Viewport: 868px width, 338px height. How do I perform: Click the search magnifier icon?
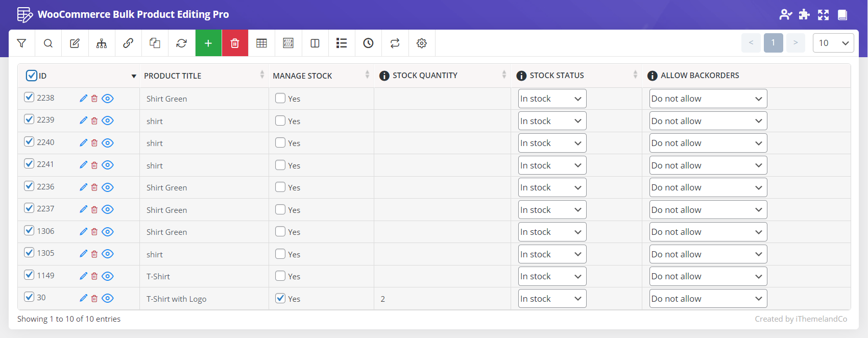coord(48,43)
